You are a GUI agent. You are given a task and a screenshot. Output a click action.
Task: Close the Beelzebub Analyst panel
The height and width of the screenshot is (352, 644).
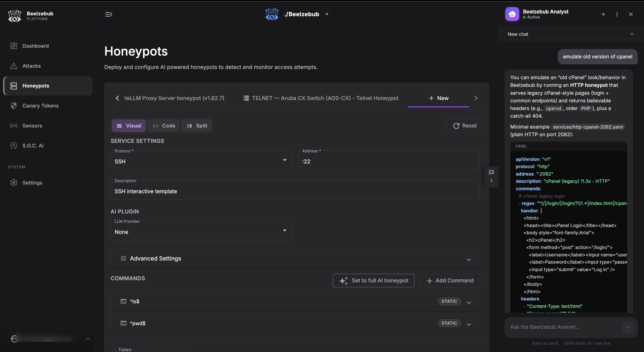(631, 14)
